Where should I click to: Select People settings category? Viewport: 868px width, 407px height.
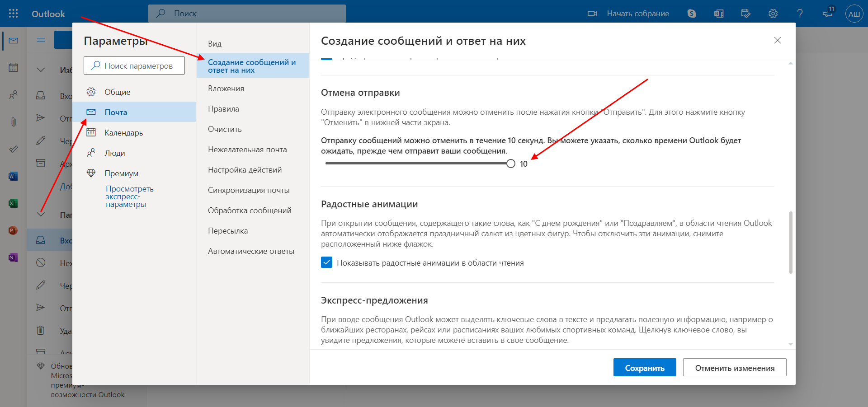(x=134, y=153)
